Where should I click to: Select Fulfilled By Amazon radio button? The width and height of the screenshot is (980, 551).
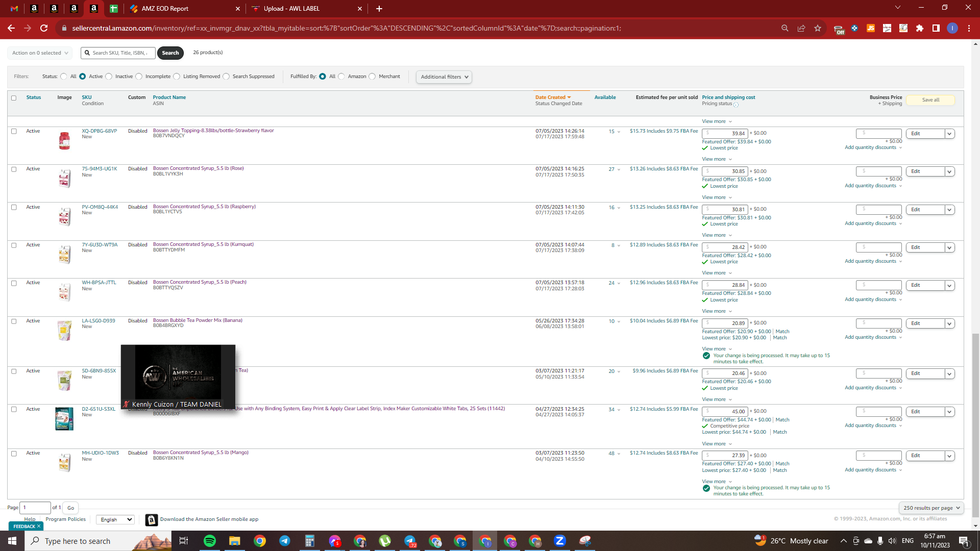tap(341, 77)
